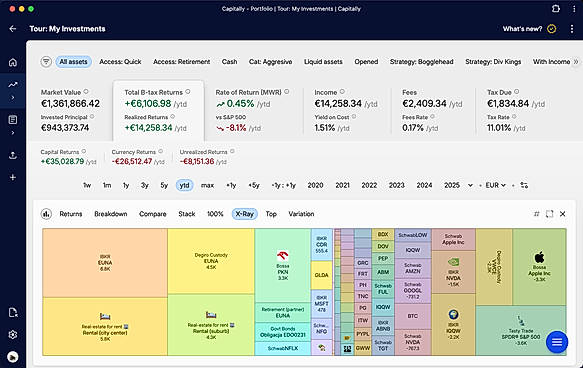
Task: Open the EUR currency dropdown
Action: [496, 185]
